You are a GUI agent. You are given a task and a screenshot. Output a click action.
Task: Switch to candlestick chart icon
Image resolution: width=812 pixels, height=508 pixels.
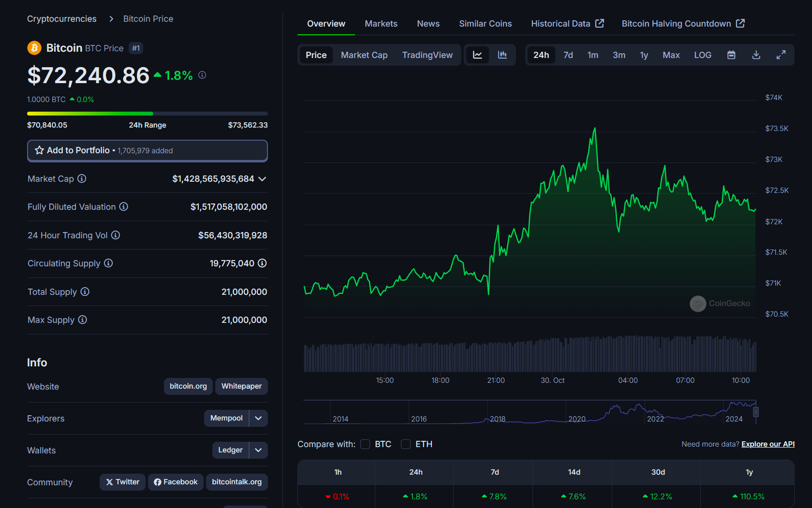(502, 55)
